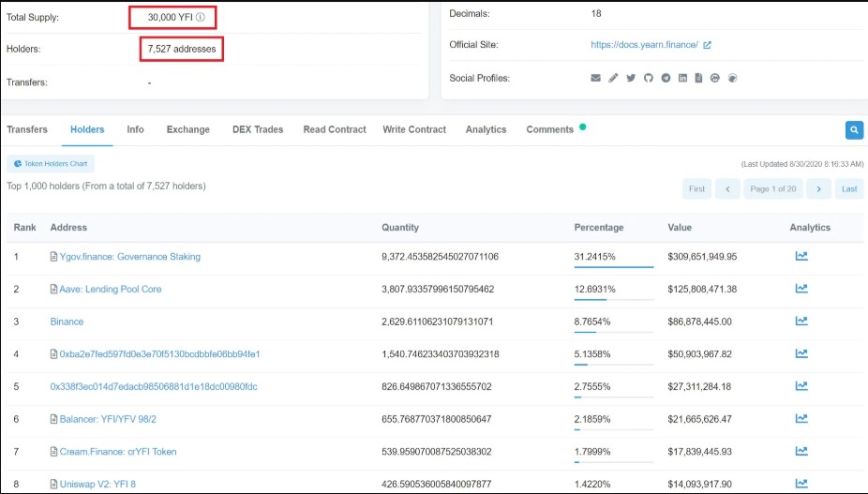Click the 8.7654% percentage bar
Viewport: 868px width, 494px height.
coord(613,332)
